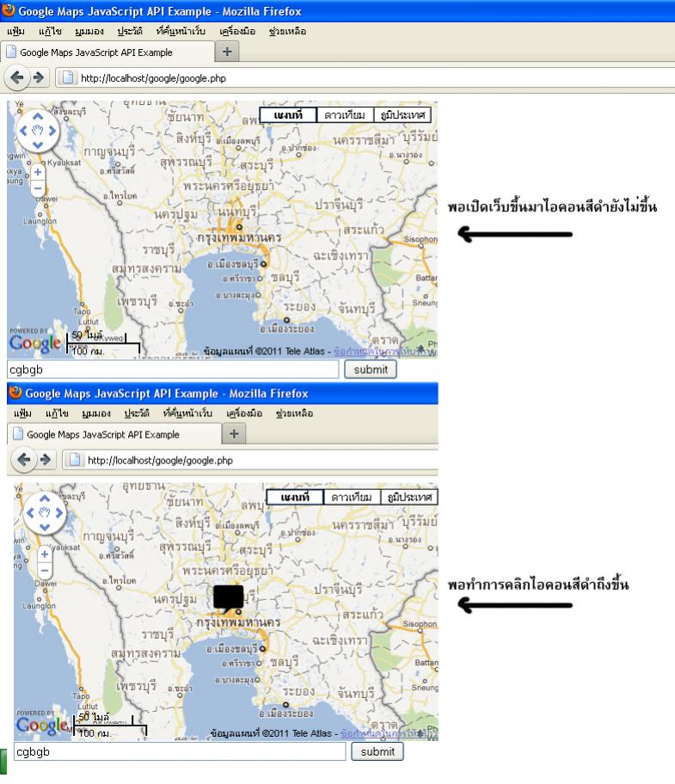This screenshot has height=784, width=675.
Task: Zoom out on the bottom map
Action: [45, 570]
